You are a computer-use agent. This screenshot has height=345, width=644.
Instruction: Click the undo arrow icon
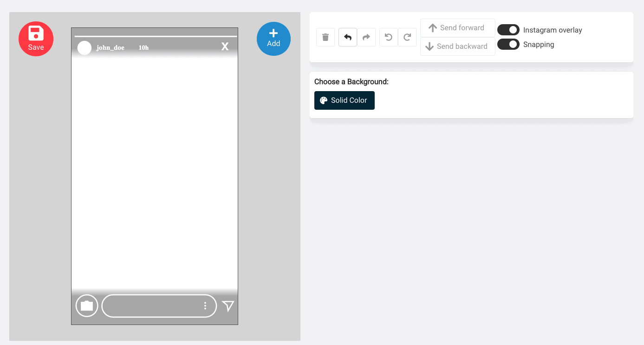[x=348, y=37]
